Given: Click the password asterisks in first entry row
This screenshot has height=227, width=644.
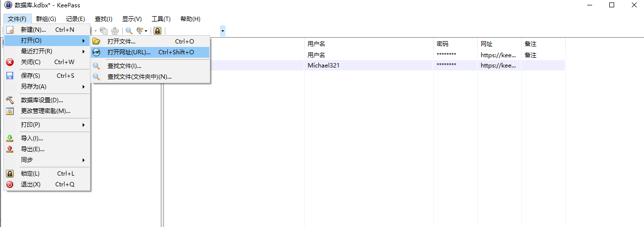Looking at the screenshot, I should click(x=446, y=55).
